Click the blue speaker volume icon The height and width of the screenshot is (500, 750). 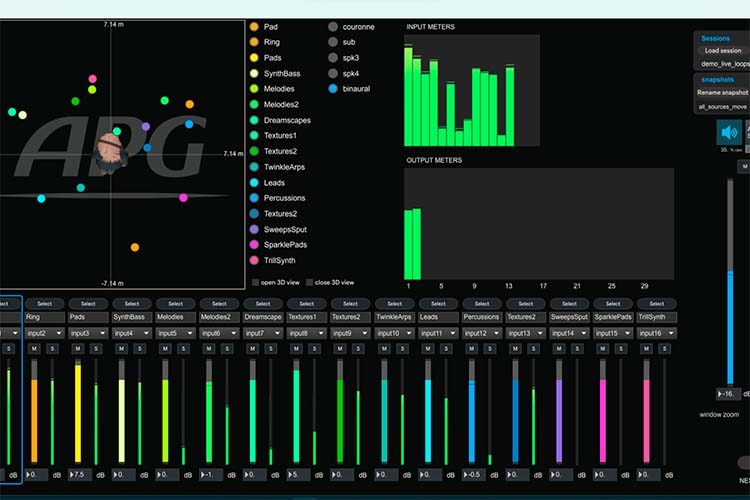click(729, 133)
